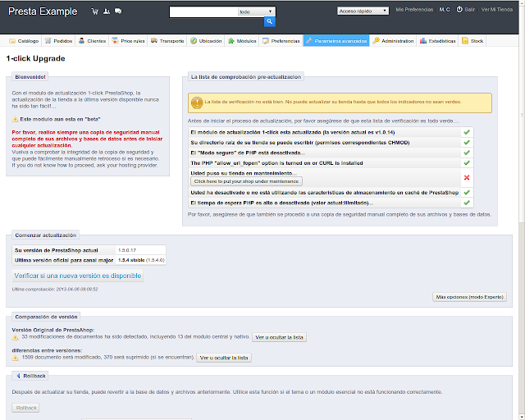Click green check for PHP safe mode row
525x420 pixels.
click(x=467, y=153)
